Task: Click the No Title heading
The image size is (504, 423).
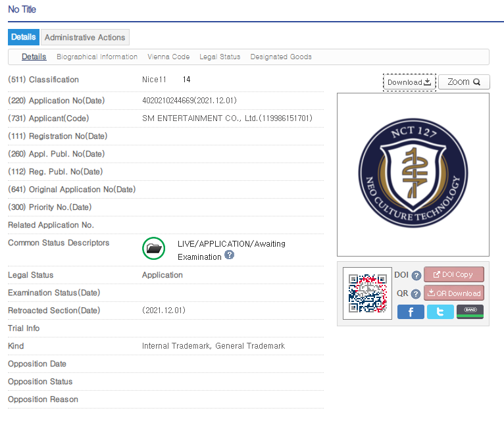Action: 22,9
